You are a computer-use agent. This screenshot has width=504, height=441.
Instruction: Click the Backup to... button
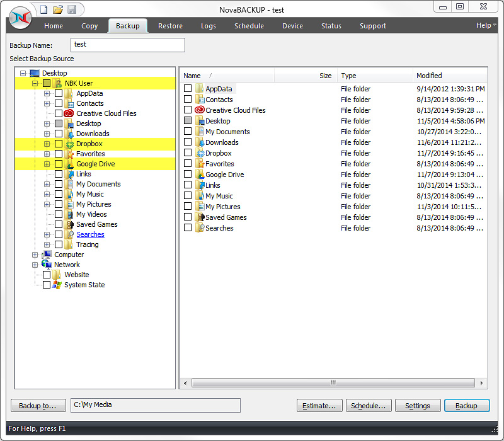coord(38,406)
